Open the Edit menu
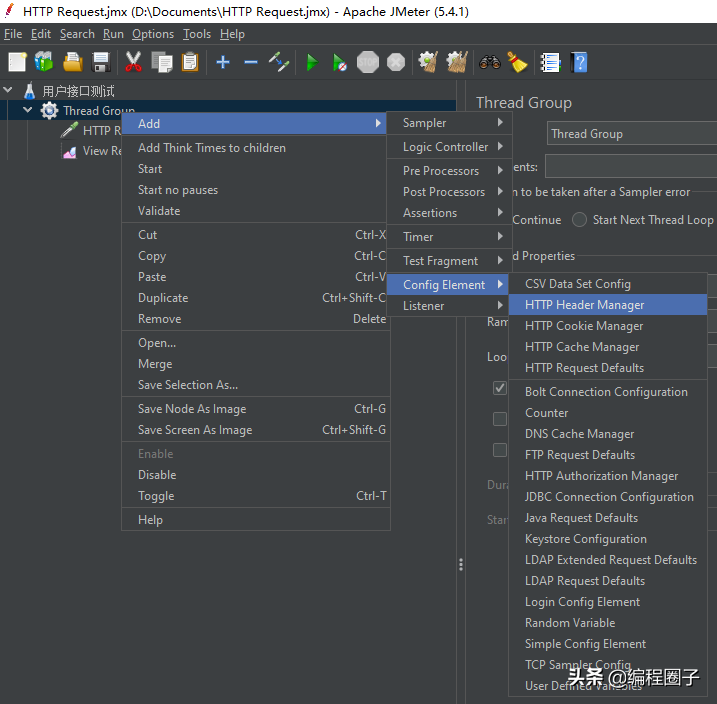Screen dimensions: 717x704 coord(41,34)
